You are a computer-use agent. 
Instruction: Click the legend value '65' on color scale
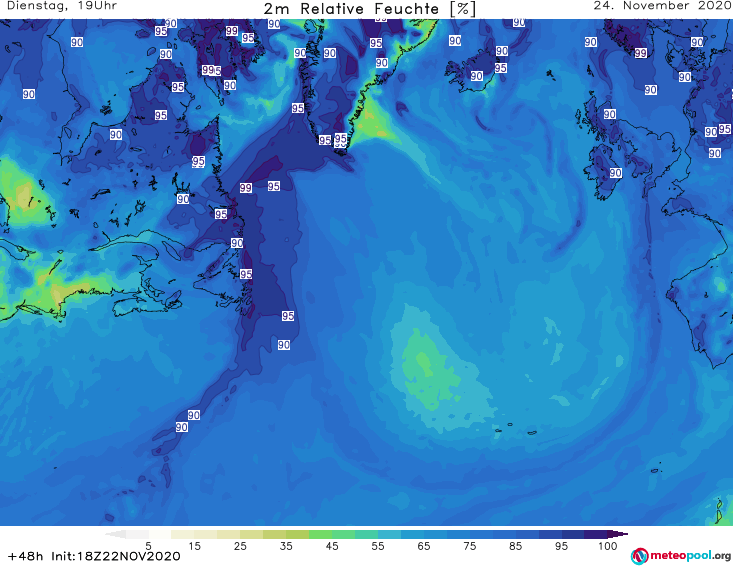424,546
